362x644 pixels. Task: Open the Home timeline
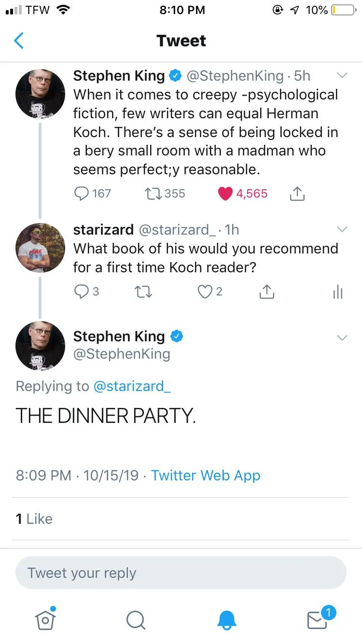click(x=45, y=621)
